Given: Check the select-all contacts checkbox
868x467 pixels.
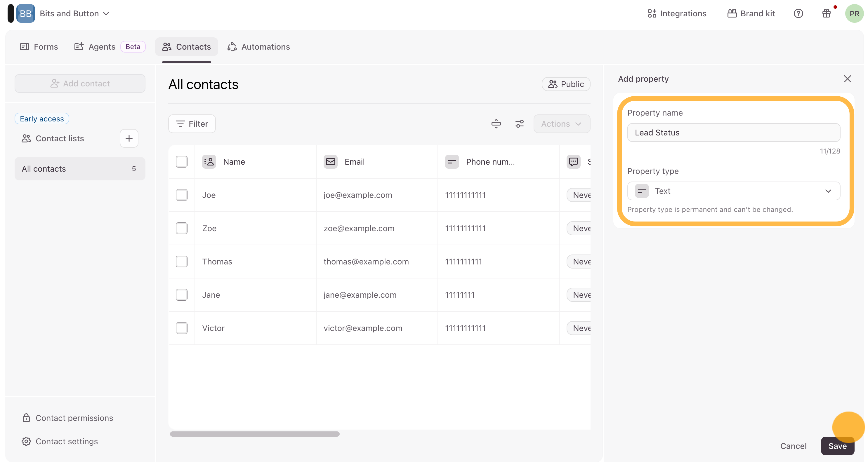Looking at the screenshot, I should (x=182, y=162).
